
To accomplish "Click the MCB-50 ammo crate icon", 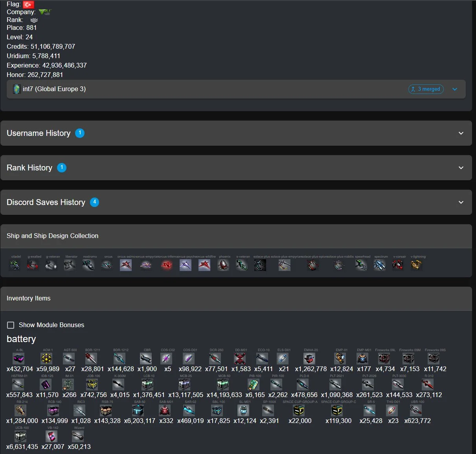I will [223, 384].
